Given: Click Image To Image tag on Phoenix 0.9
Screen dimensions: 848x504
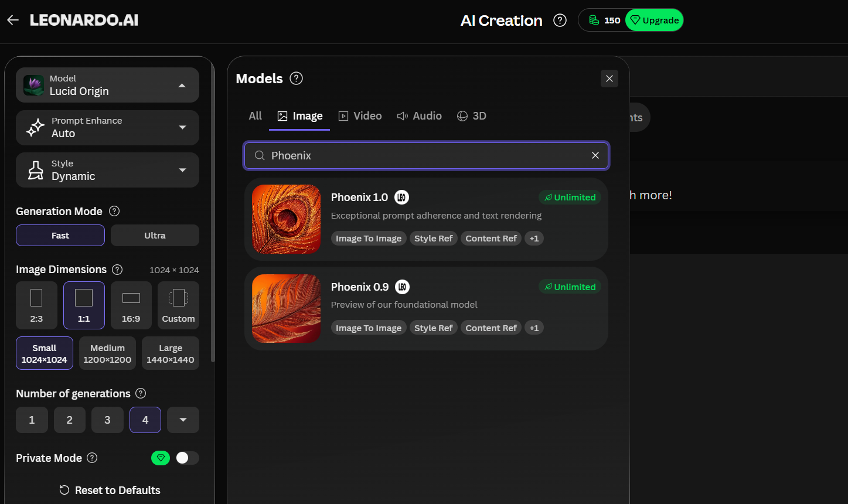Looking at the screenshot, I should (369, 328).
